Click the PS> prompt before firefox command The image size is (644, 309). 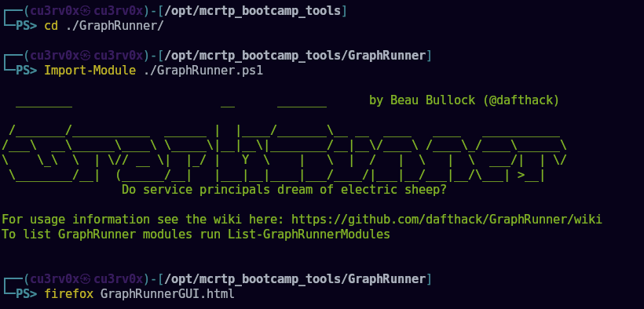[x=26, y=294]
